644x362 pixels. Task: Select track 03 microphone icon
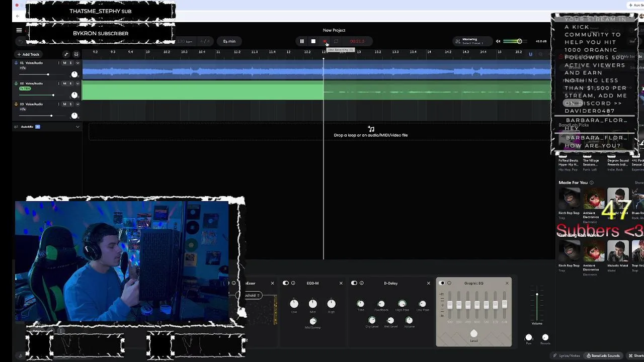(16, 104)
